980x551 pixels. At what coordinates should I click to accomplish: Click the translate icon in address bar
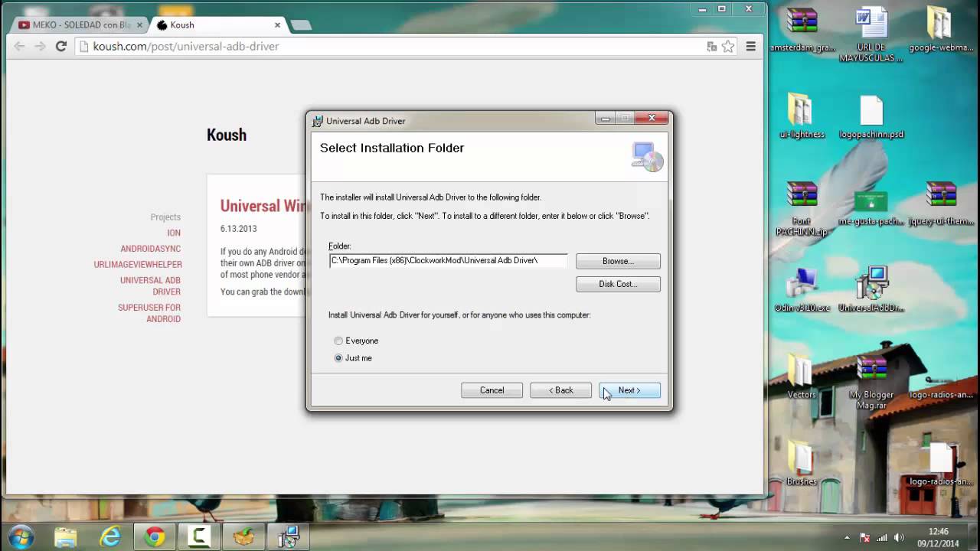(x=712, y=47)
